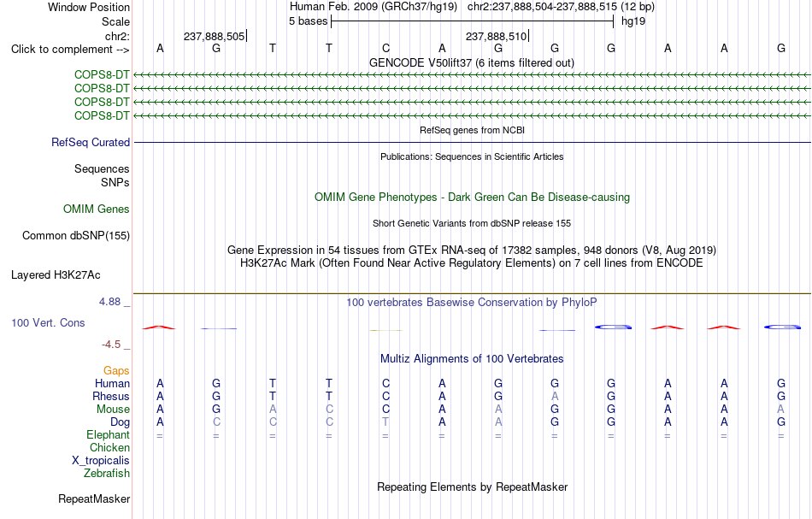Select the Window Position track label

(89, 7)
